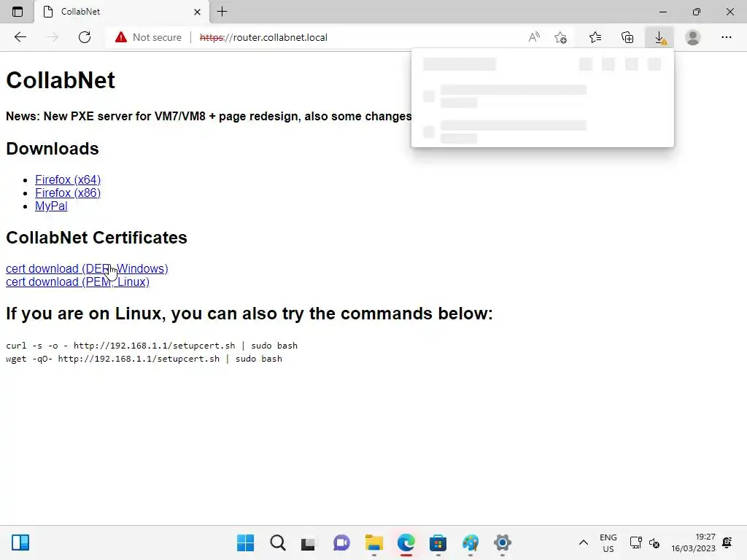The height and width of the screenshot is (560, 747).
Task: Show hidden system tray icons
Action: [x=583, y=542]
